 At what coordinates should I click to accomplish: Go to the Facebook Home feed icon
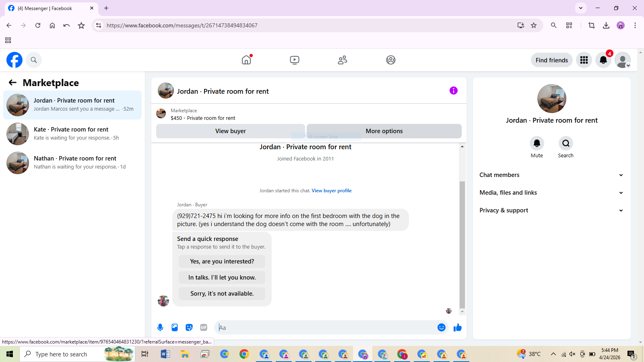point(246,60)
